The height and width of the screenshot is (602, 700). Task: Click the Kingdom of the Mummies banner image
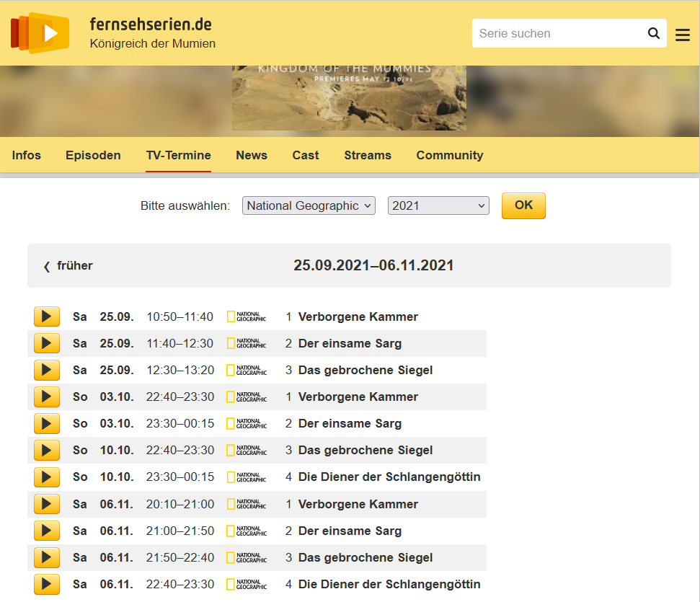point(349,98)
